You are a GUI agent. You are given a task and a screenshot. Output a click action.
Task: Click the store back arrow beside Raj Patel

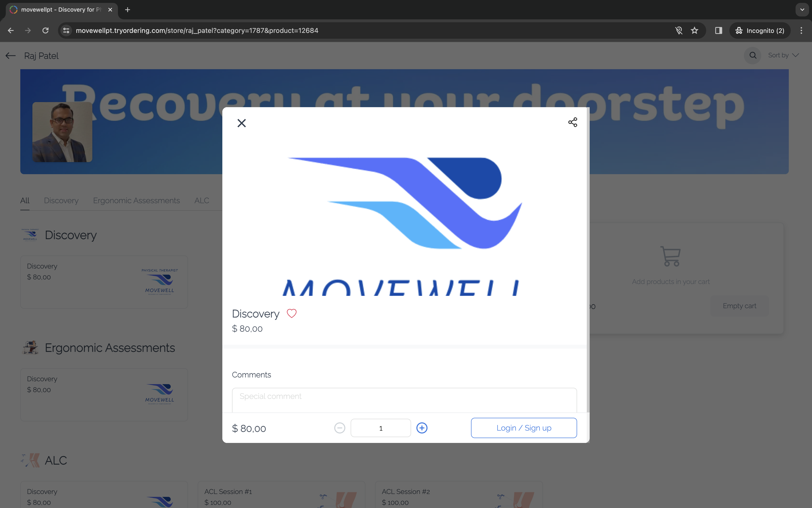[x=11, y=56]
